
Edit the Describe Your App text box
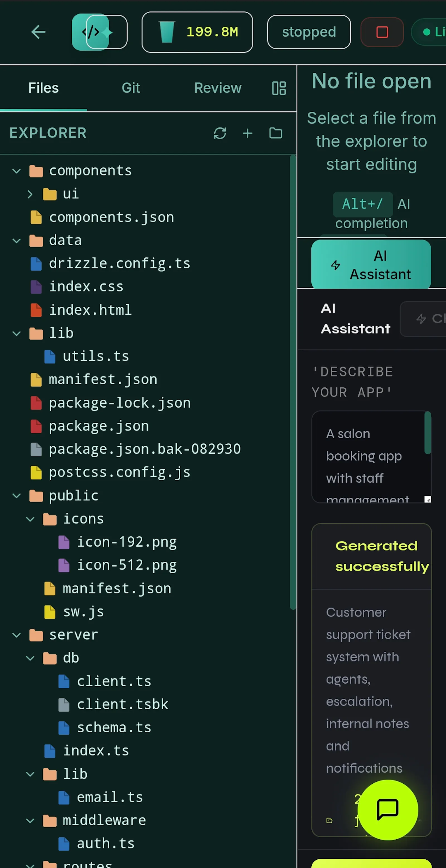coord(371,457)
